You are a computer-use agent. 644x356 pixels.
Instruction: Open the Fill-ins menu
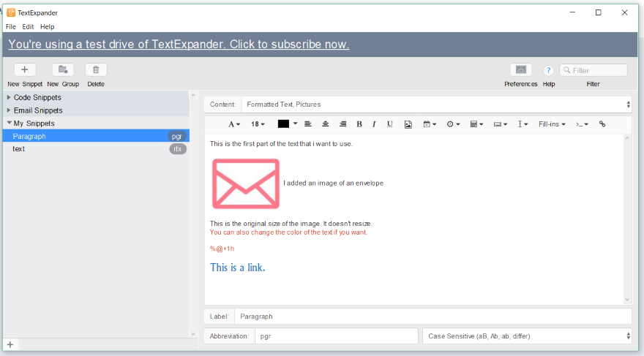click(552, 124)
